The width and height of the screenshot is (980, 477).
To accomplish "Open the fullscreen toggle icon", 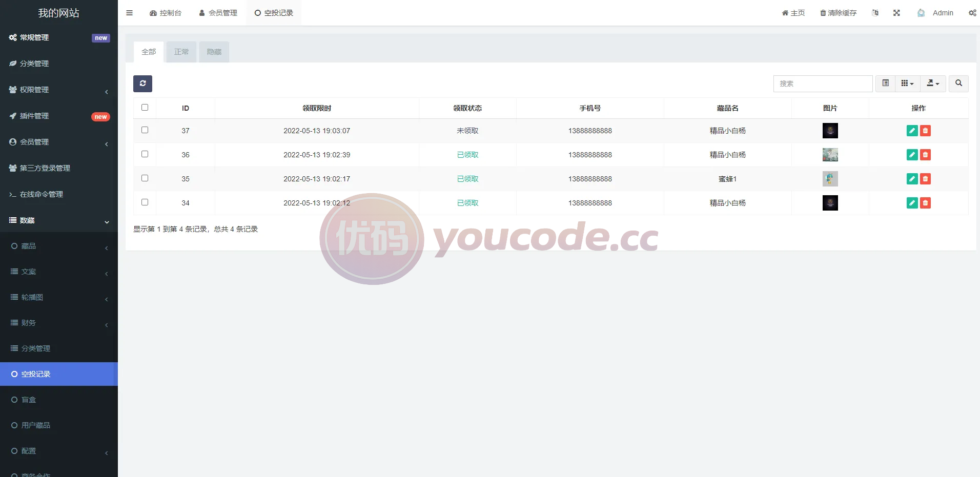I will [896, 13].
